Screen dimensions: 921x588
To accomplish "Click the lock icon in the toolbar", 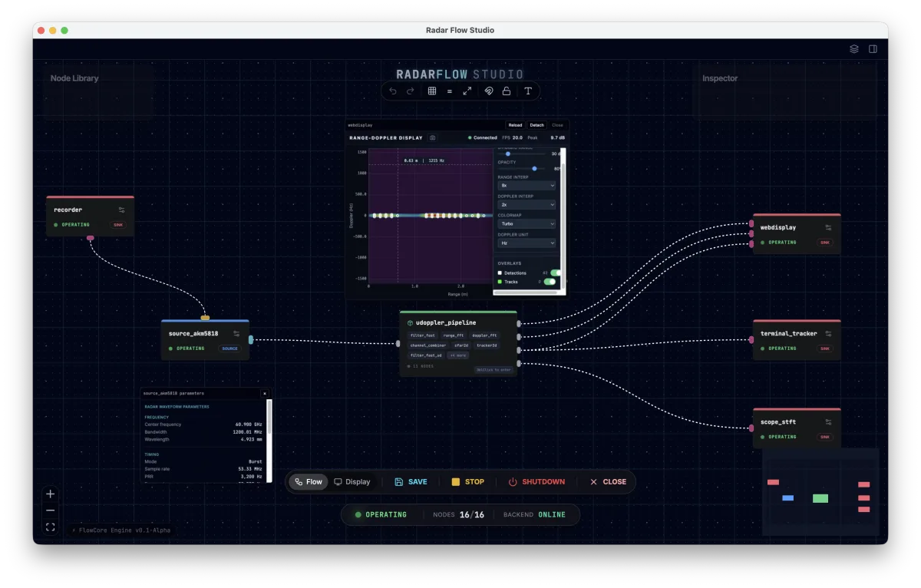I will [507, 91].
